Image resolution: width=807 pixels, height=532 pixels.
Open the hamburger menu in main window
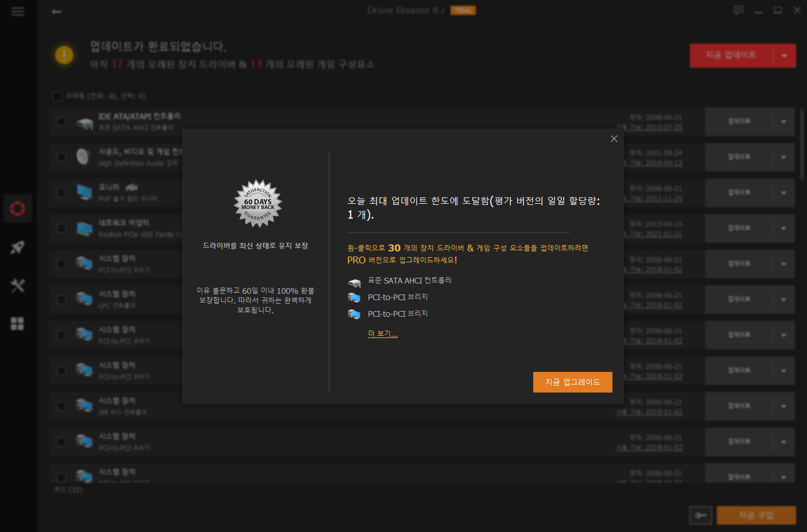(x=18, y=11)
